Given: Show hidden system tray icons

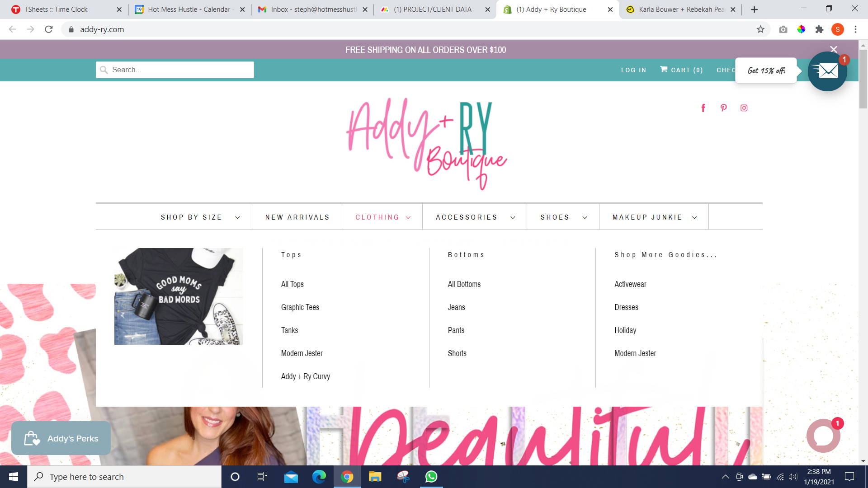Looking at the screenshot, I should pos(725,477).
